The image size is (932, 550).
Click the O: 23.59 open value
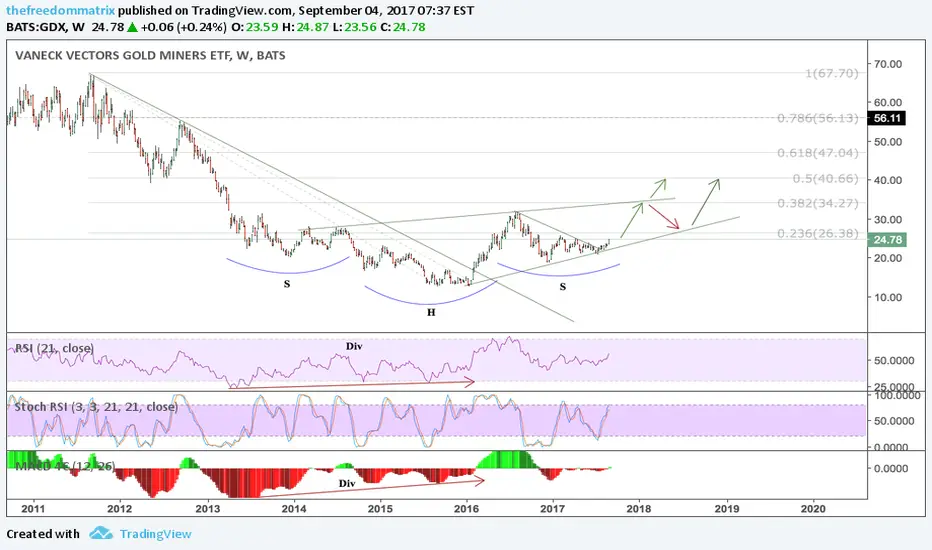254,27
